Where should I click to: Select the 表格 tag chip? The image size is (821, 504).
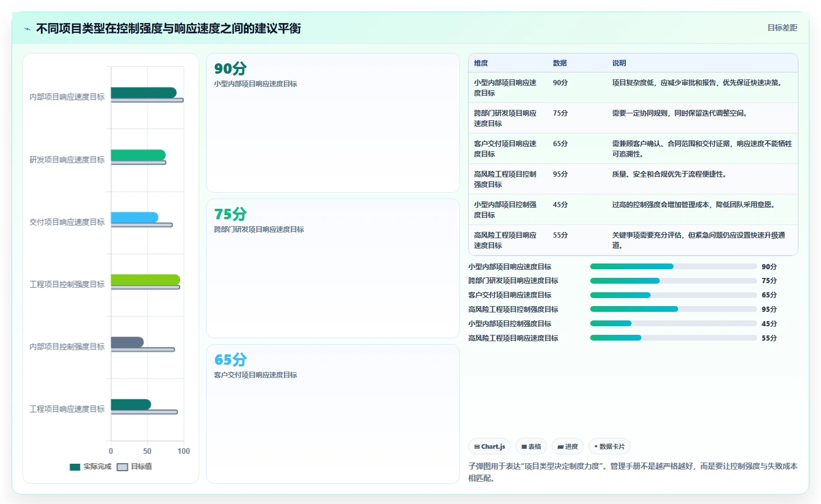[x=531, y=446]
